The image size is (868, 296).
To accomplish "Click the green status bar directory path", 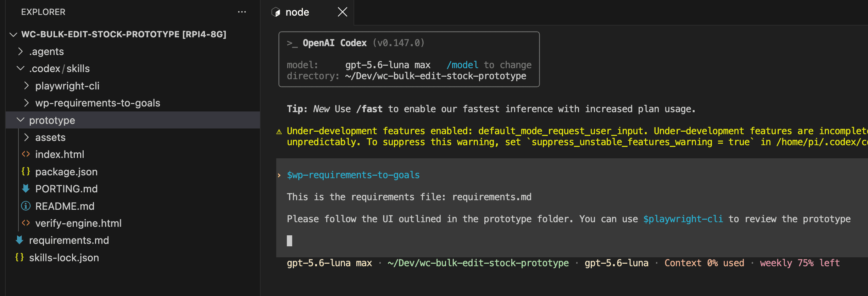I will [478, 263].
